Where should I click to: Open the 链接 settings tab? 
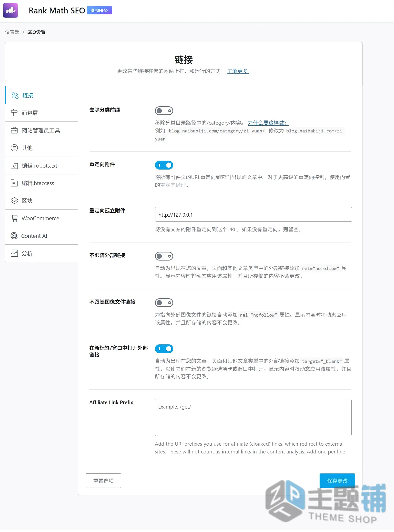coord(42,95)
